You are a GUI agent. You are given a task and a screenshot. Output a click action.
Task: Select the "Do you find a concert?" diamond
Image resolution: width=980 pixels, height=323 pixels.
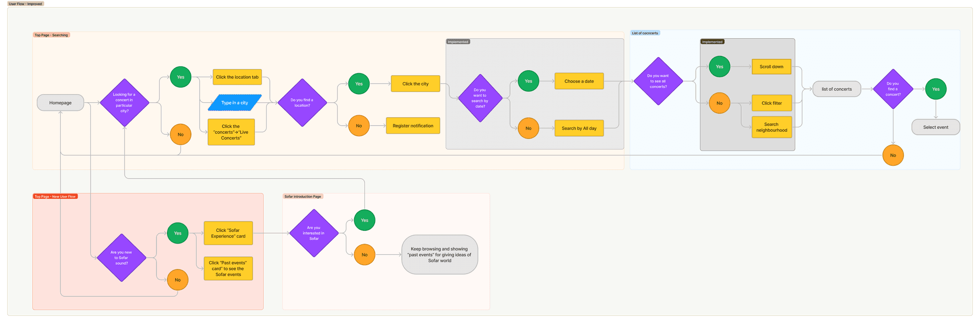(893, 89)
